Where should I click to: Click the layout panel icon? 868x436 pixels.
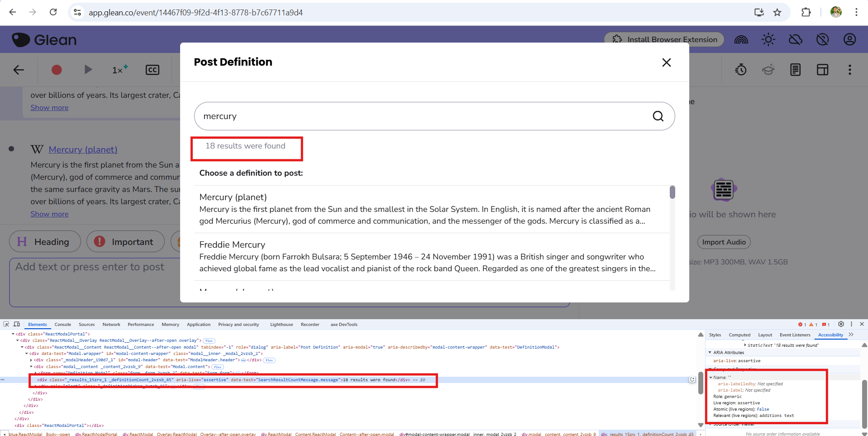pyautogui.click(x=822, y=70)
